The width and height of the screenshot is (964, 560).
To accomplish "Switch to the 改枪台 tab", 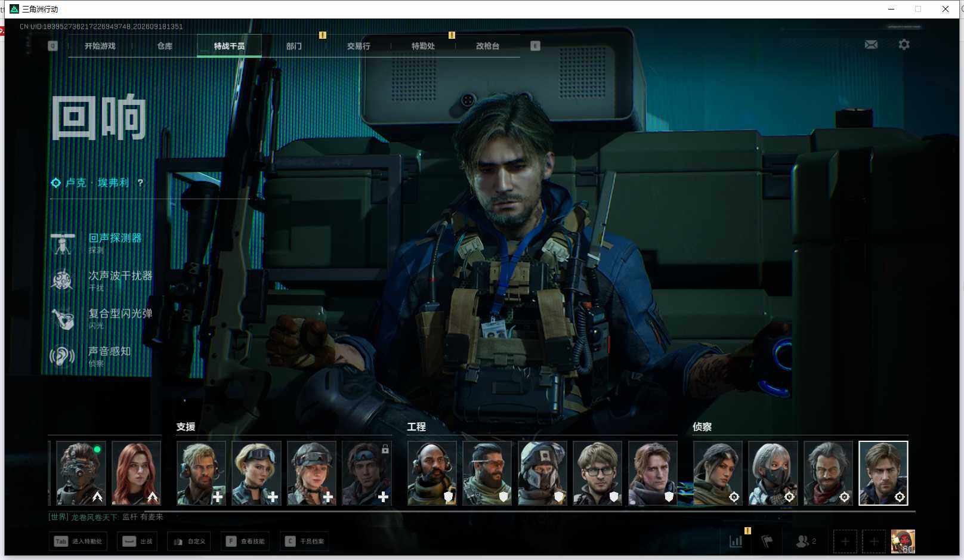I will coord(487,46).
